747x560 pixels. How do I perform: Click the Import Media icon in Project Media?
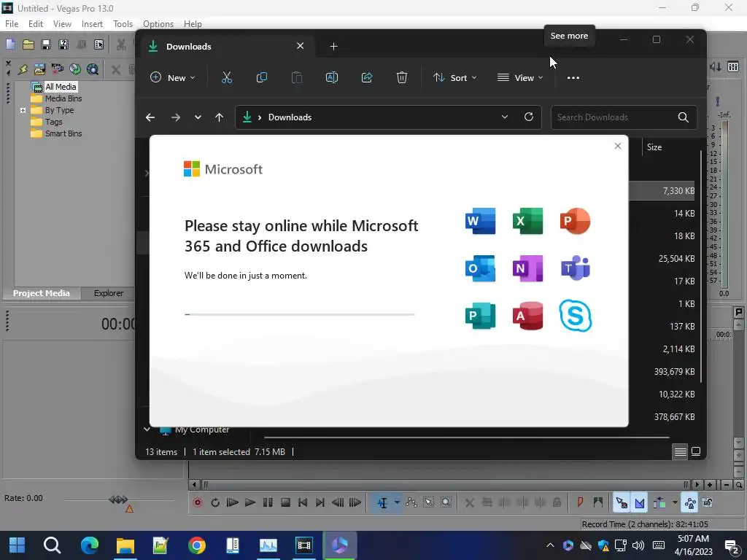[x=39, y=69]
